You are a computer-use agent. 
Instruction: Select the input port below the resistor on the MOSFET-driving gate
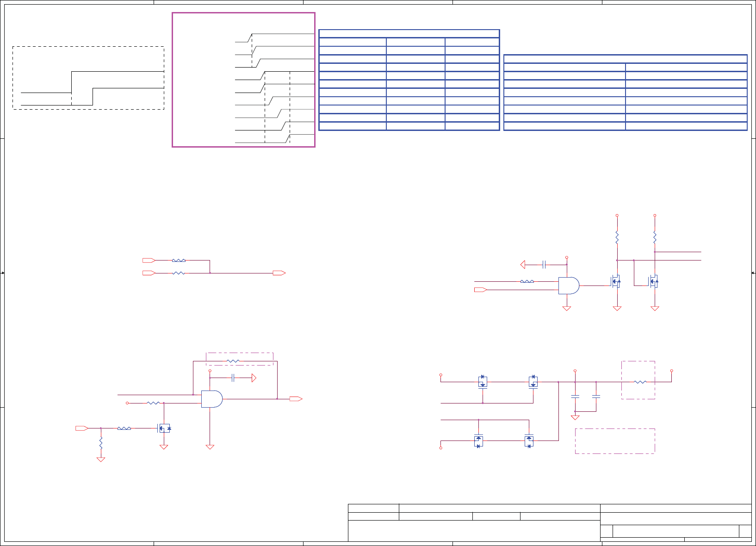point(481,290)
